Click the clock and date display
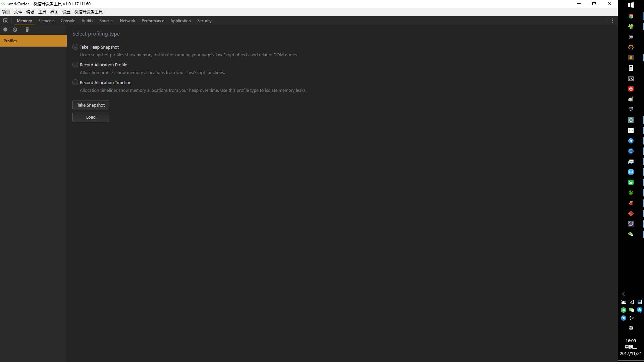 631,347
